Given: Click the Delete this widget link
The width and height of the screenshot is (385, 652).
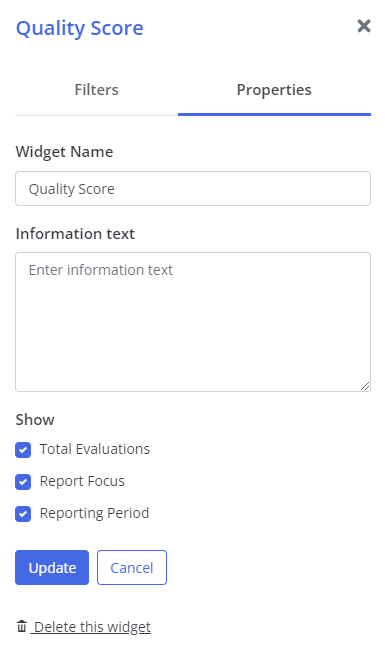Looking at the screenshot, I should click(92, 627).
